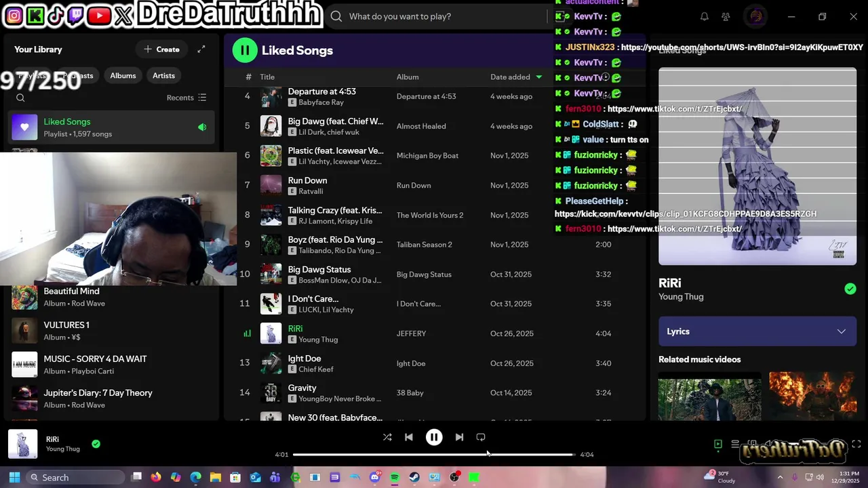Screen dimensions: 868x488
Task: Open the Liked Songs heart playlist icon
Action: click(24, 127)
